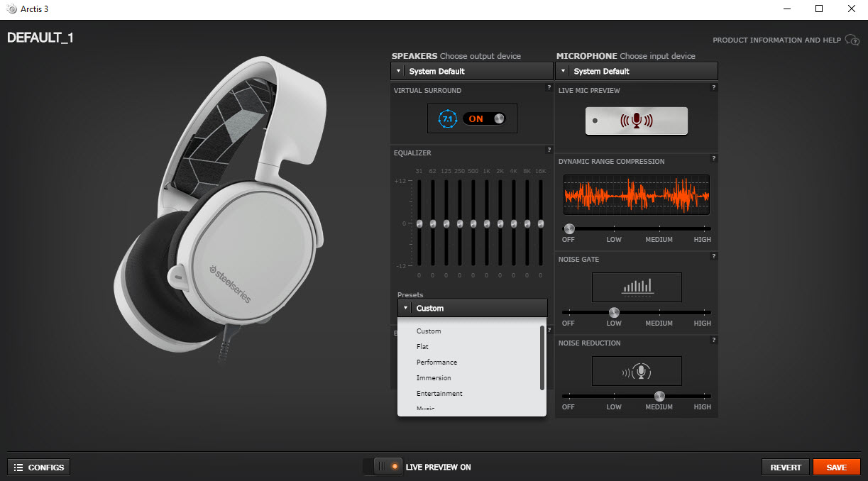Click HIGH label under Noise Gate
The width and height of the screenshot is (868, 481).
(703, 323)
